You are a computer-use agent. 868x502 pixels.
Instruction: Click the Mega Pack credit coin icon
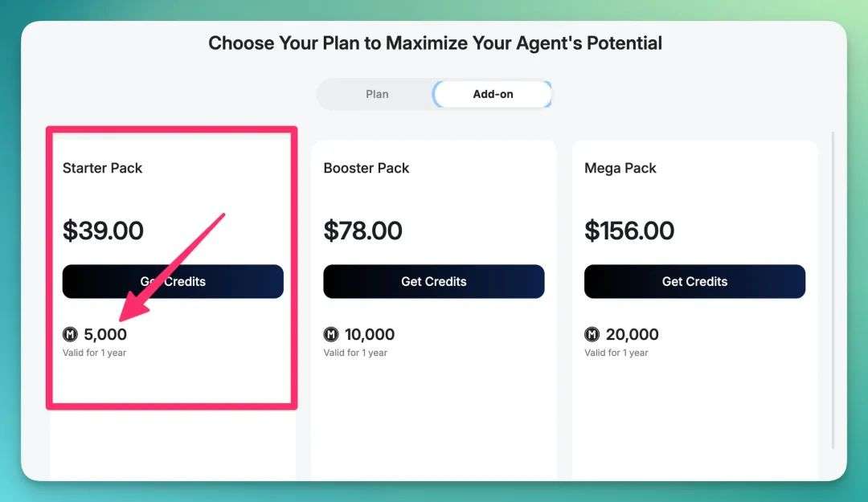(592, 334)
